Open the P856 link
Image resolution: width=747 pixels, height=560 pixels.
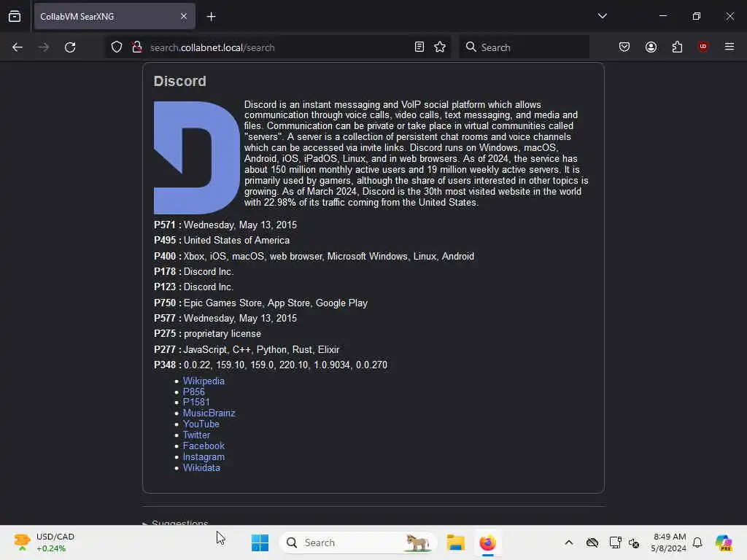(194, 392)
